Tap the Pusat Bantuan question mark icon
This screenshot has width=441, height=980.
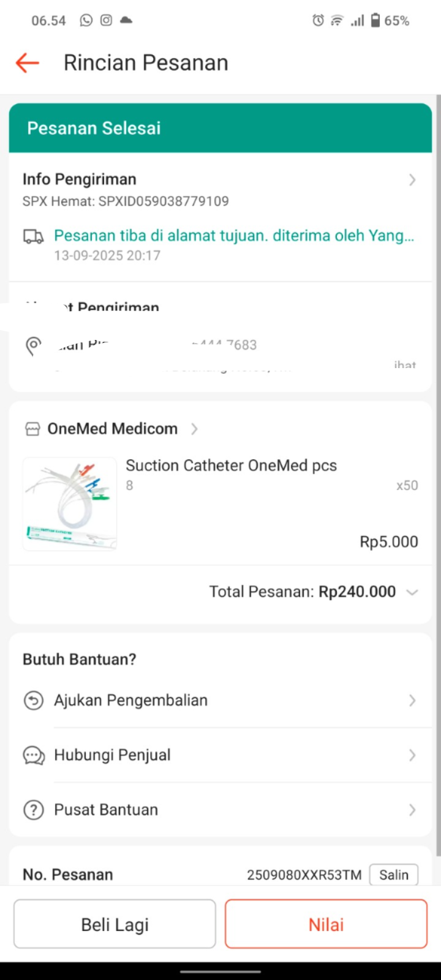34,810
